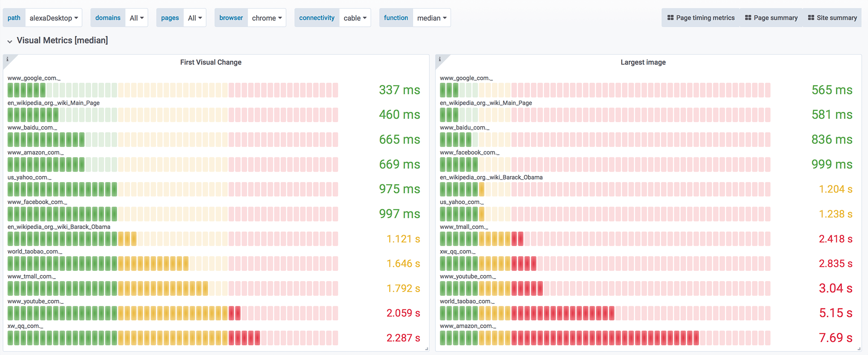The width and height of the screenshot is (868, 355).
Task: Click the info icon on Largest image panel
Action: coord(440,59)
